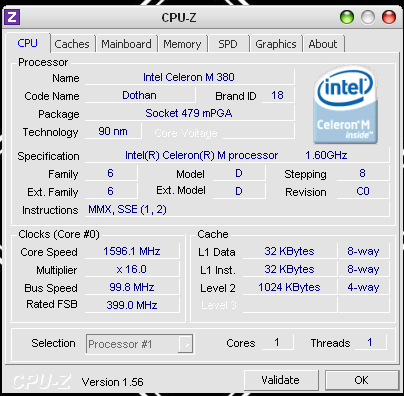The height and width of the screenshot is (396, 404).
Task: Click the Level 2 cache value 1024 KBytes
Action: click(289, 287)
